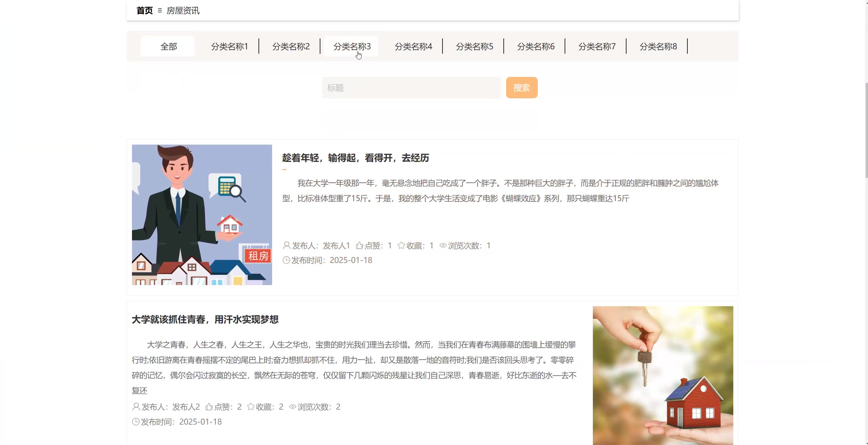Image resolution: width=868 pixels, height=445 pixels.
Task: Click the breadcrumb separator icon after 首页
Action: pos(160,11)
